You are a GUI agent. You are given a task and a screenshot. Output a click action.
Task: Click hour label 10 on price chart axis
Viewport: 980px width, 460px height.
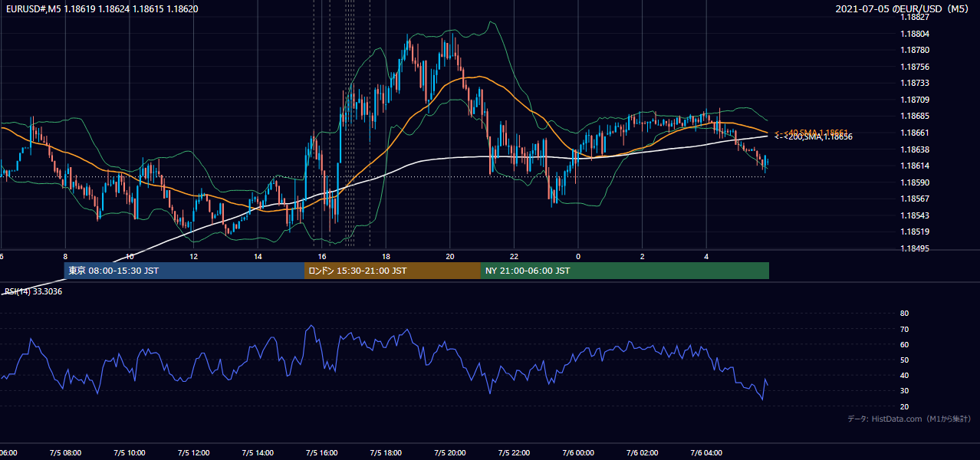point(130,256)
